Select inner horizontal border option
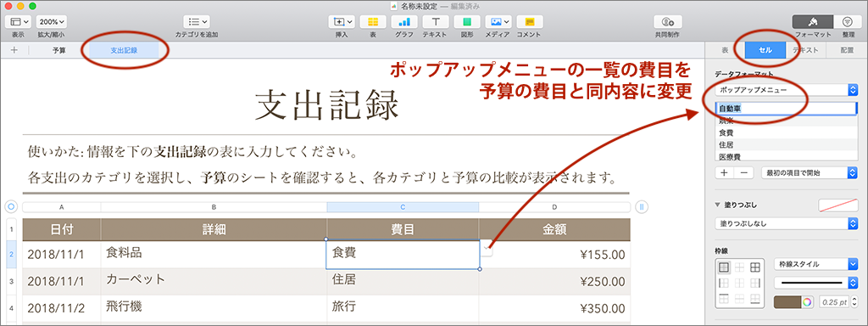The width and height of the screenshot is (868, 326). click(x=739, y=299)
